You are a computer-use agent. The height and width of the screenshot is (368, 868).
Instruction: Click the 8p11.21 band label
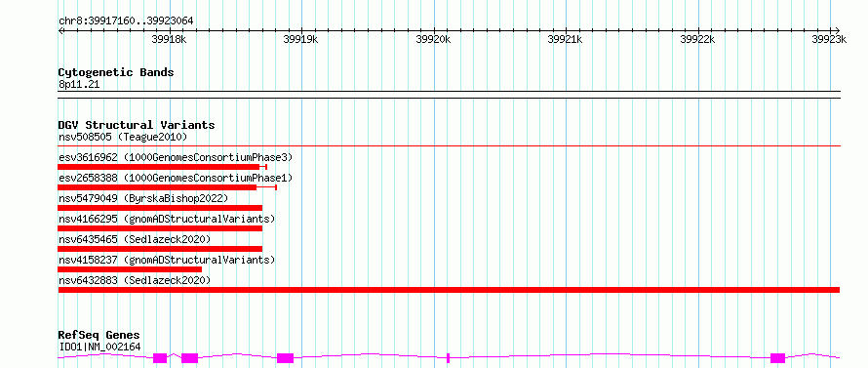pos(79,85)
